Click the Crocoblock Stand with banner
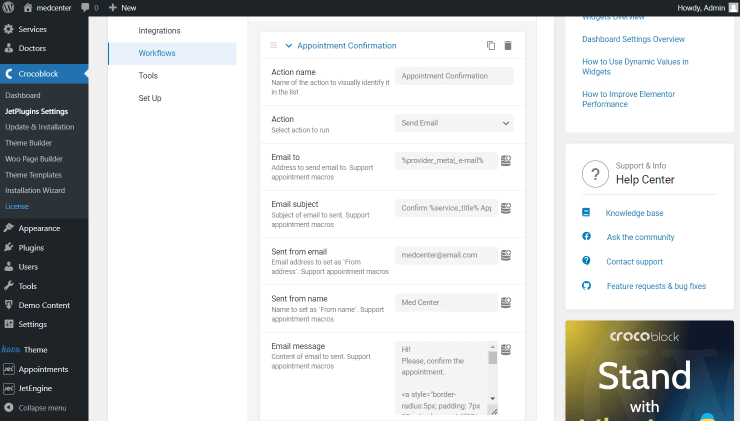 pyautogui.click(x=649, y=370)
